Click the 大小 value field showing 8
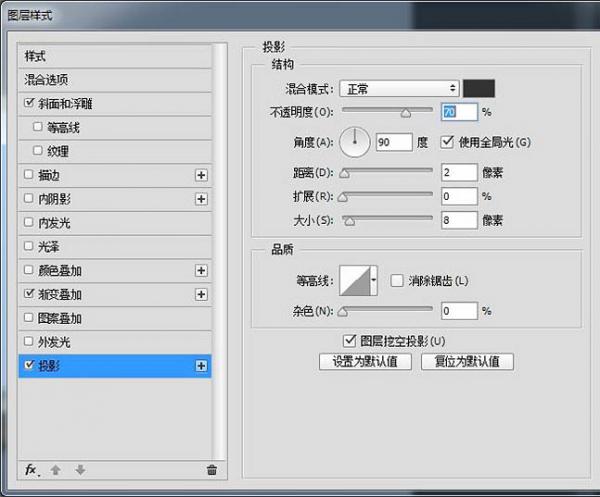 pos(459,220)
